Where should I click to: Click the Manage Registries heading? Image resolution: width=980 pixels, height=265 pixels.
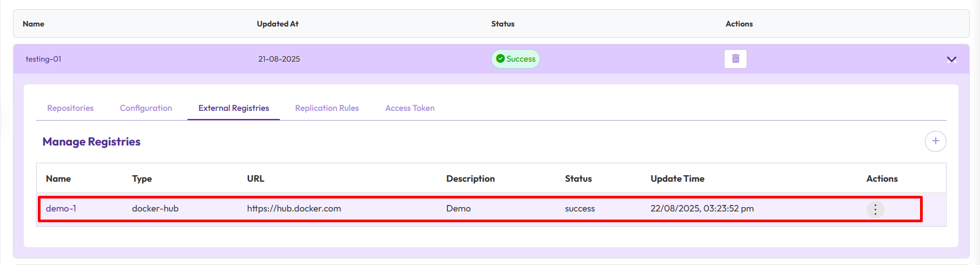pyautogui.click(x=91, y=142)
